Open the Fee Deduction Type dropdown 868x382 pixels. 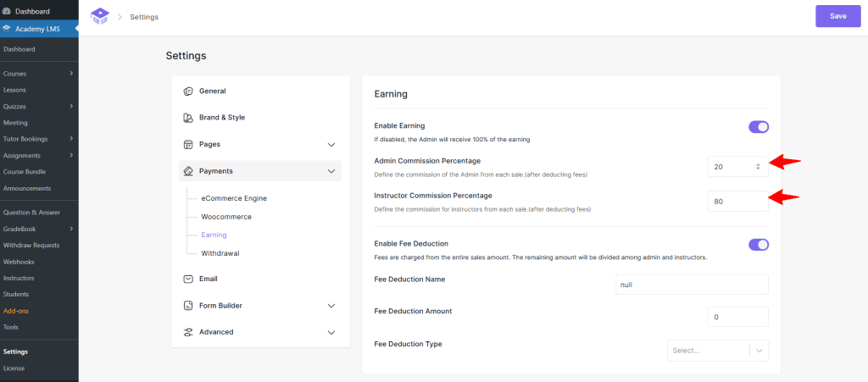(717, 350)
